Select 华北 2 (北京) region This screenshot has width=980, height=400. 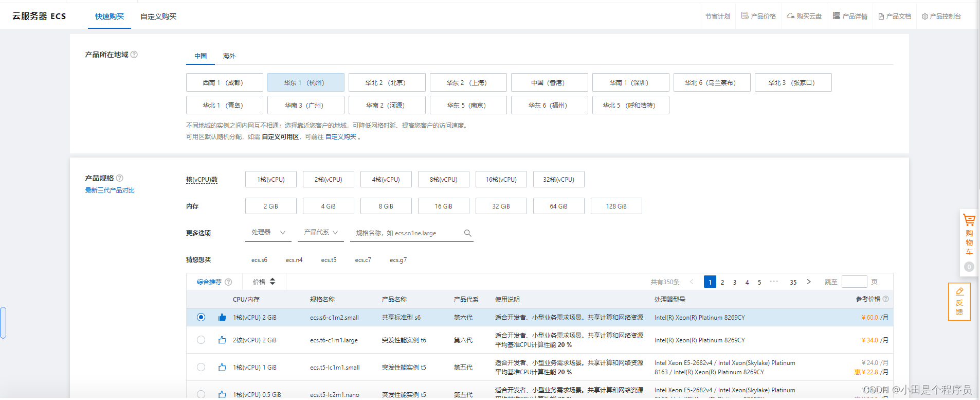click(387, 82)
